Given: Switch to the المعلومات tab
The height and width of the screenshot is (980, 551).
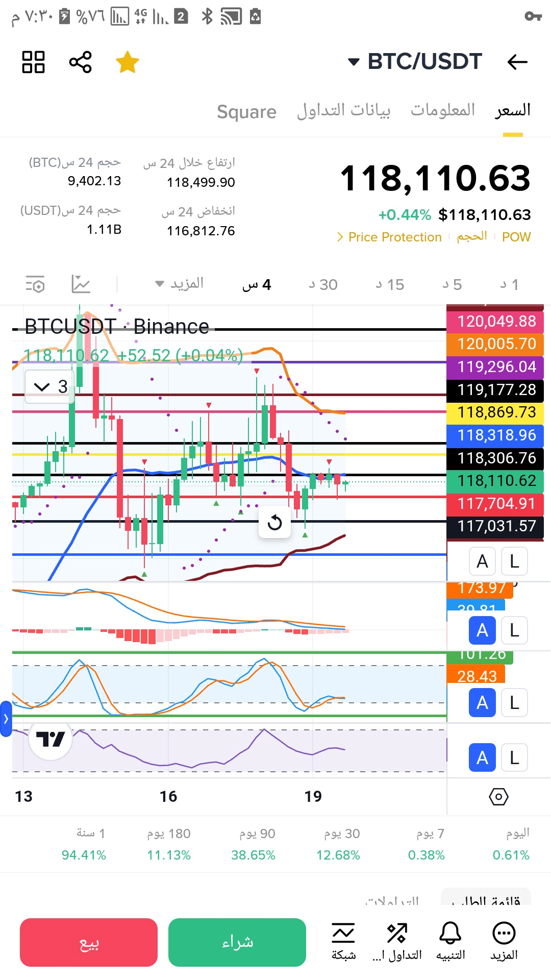Looking at the screenshot, I should (443, 110).
